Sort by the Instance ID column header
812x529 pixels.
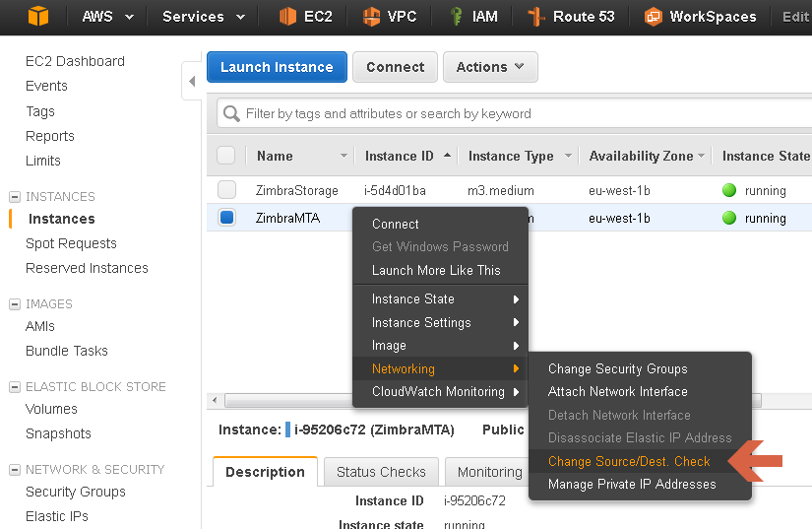click(400, 156)
